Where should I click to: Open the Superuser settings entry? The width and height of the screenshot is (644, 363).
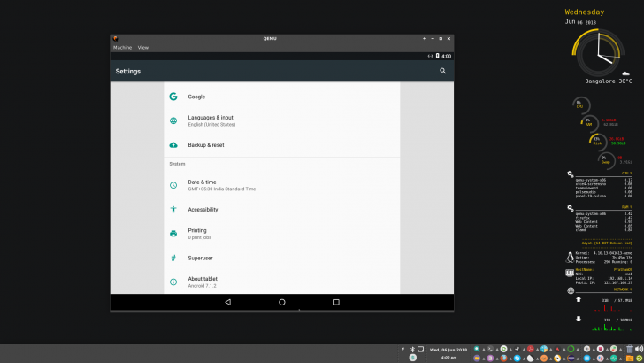click(202, 258)
